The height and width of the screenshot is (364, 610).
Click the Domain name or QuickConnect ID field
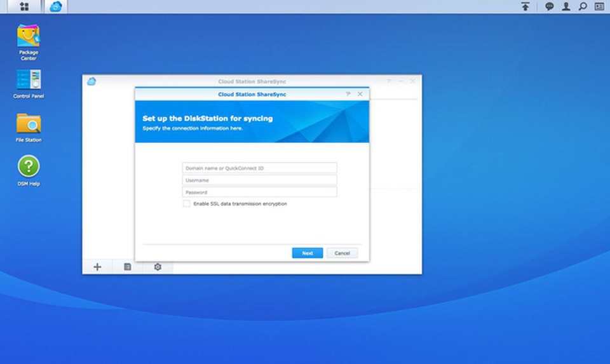click(x=259, y=168)
